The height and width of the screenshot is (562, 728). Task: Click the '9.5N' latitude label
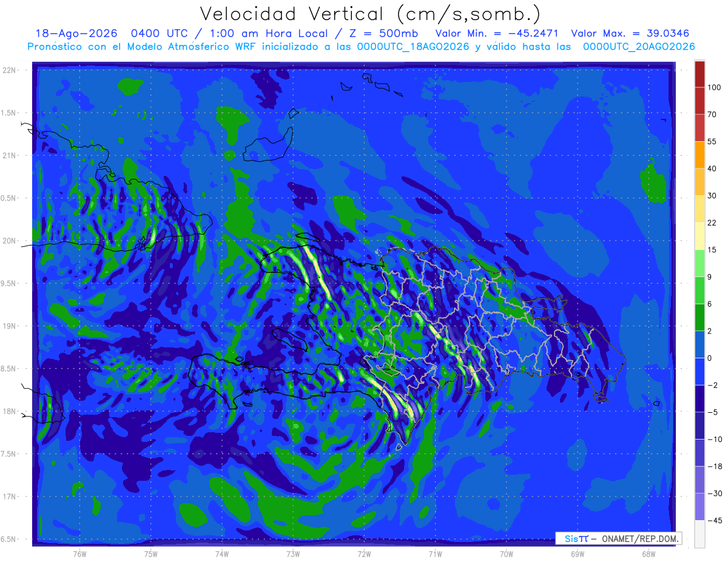point(8,283)
